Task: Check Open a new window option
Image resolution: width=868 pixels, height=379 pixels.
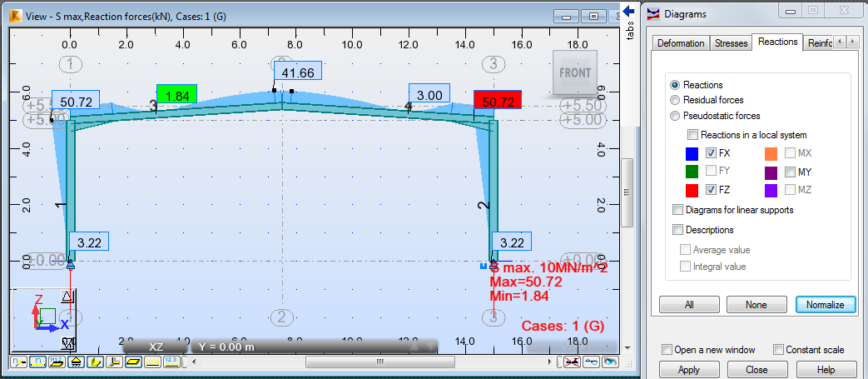Action: click(667, 350)
